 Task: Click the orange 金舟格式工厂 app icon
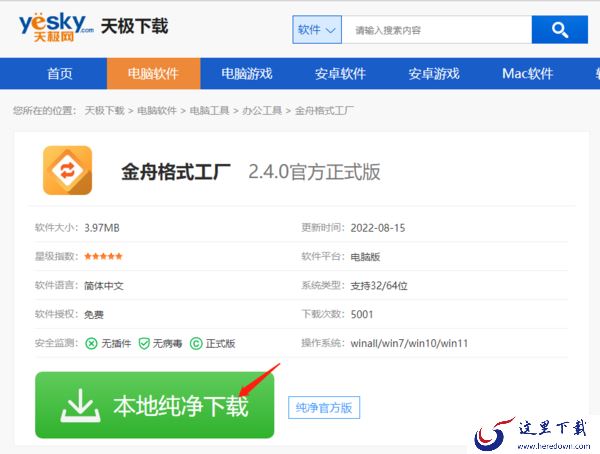click(x=67, y=170)
